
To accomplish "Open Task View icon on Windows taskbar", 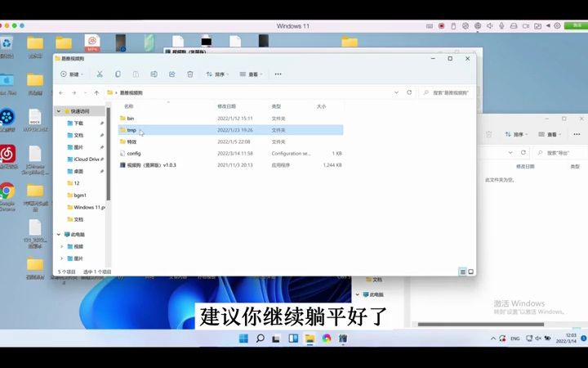I will [276, 339].
